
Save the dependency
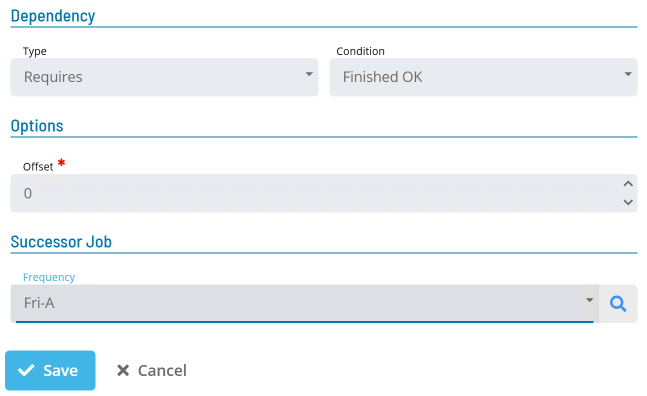50,370
